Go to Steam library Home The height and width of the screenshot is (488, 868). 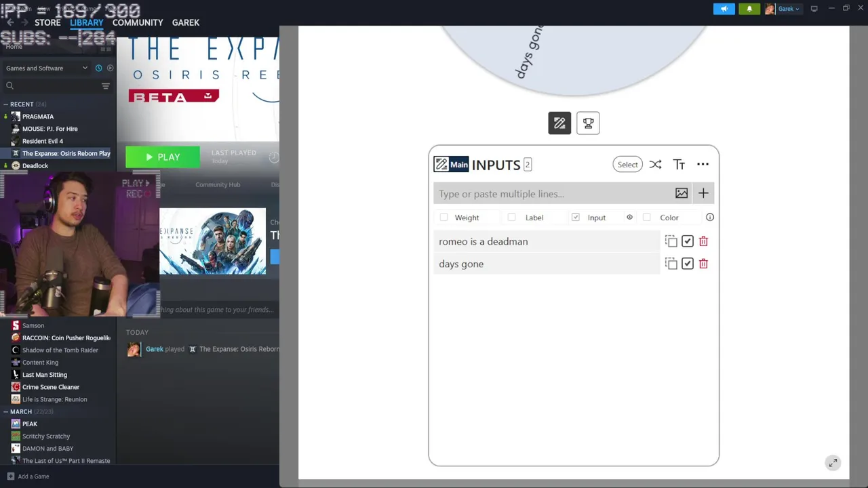(x=14, y=47)
